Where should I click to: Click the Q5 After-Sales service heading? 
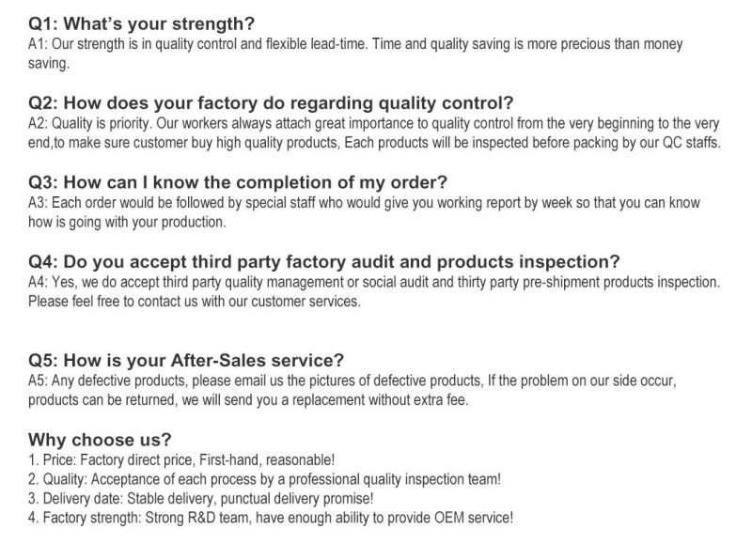(x=186, y=360)
